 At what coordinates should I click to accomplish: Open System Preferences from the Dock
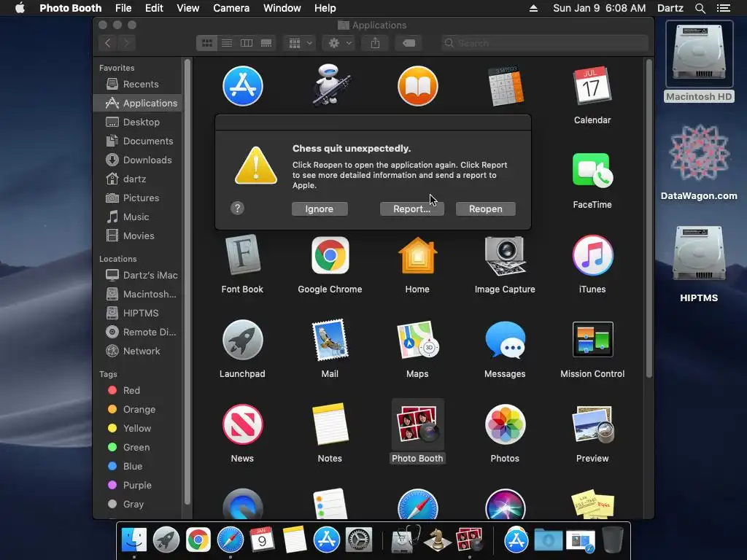pos(358,540)
